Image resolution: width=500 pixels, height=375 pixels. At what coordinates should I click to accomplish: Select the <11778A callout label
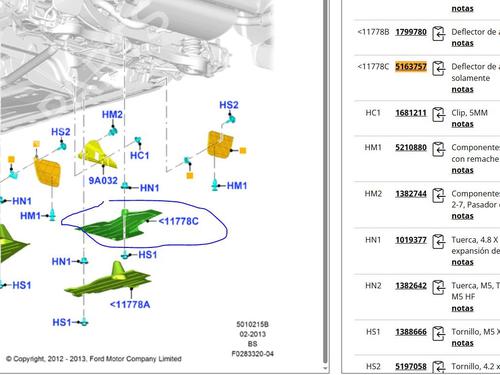(130, 304)
